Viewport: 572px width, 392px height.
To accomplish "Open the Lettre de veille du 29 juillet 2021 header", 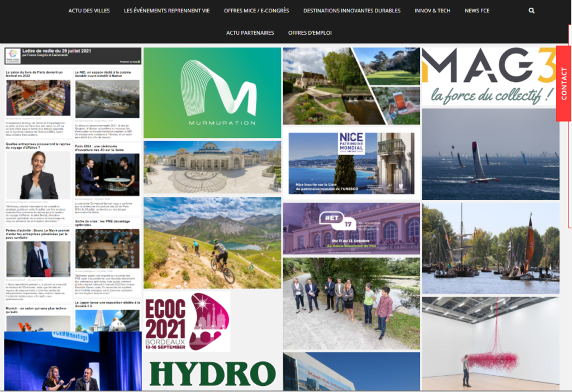I will (x=73, y=56).
